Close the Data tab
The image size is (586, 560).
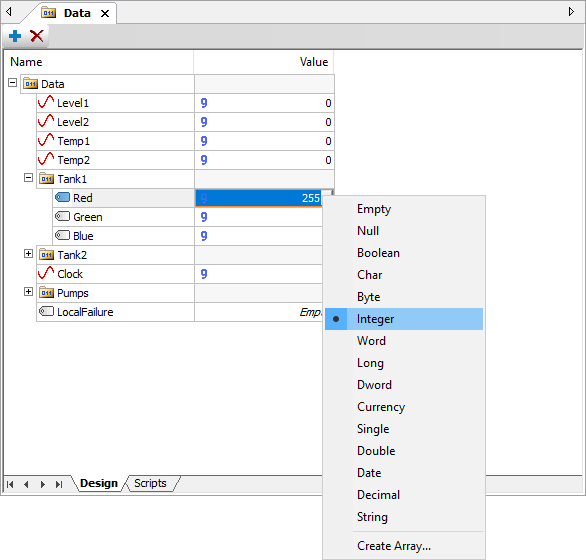coord(105,14)
